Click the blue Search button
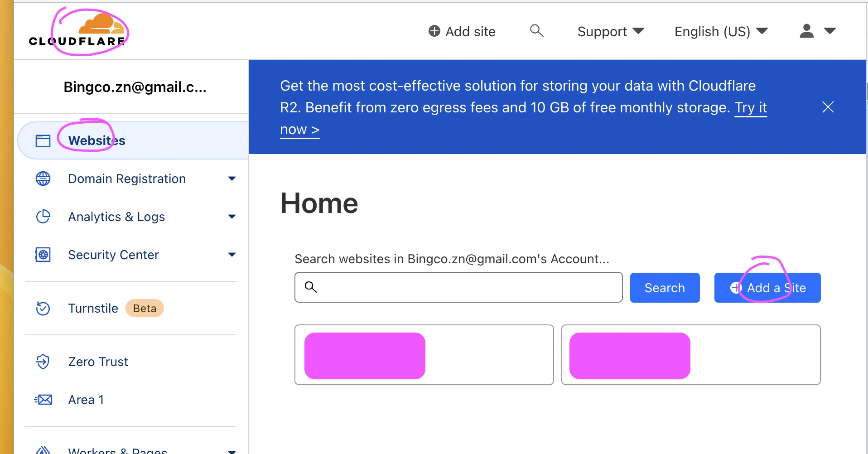 point(665,288)
